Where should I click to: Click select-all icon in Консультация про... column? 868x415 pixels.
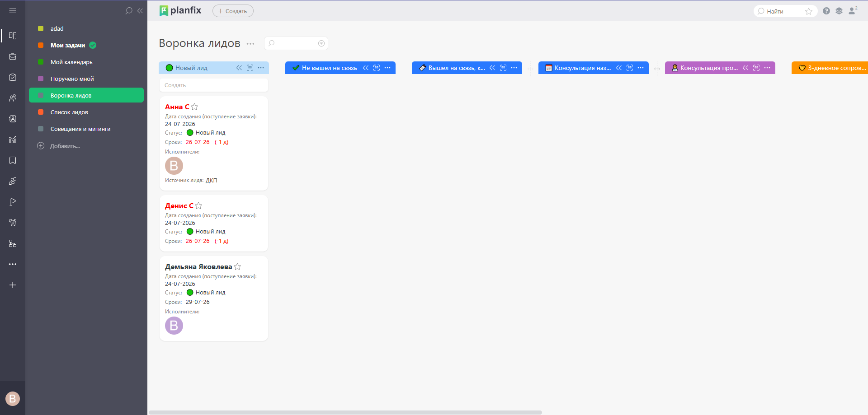(756, 68)
